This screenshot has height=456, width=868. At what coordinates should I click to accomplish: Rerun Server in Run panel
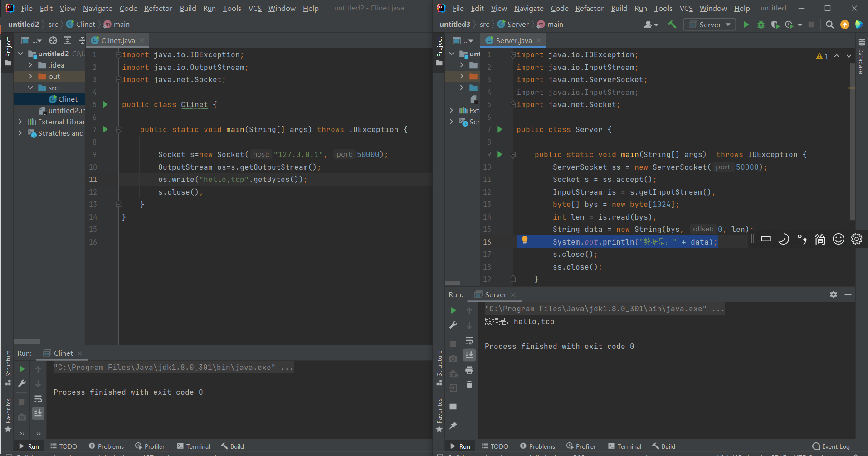(x=453, y=310)
